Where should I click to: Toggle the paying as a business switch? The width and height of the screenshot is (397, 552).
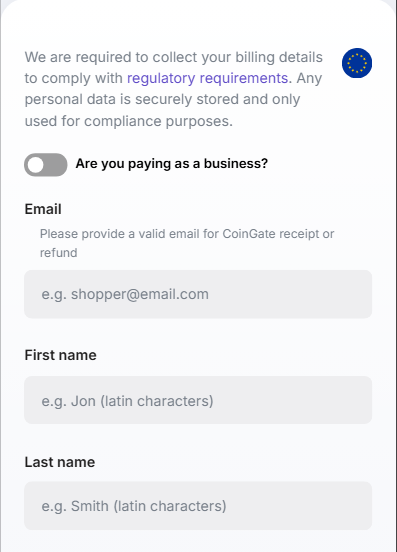[46, 164]
